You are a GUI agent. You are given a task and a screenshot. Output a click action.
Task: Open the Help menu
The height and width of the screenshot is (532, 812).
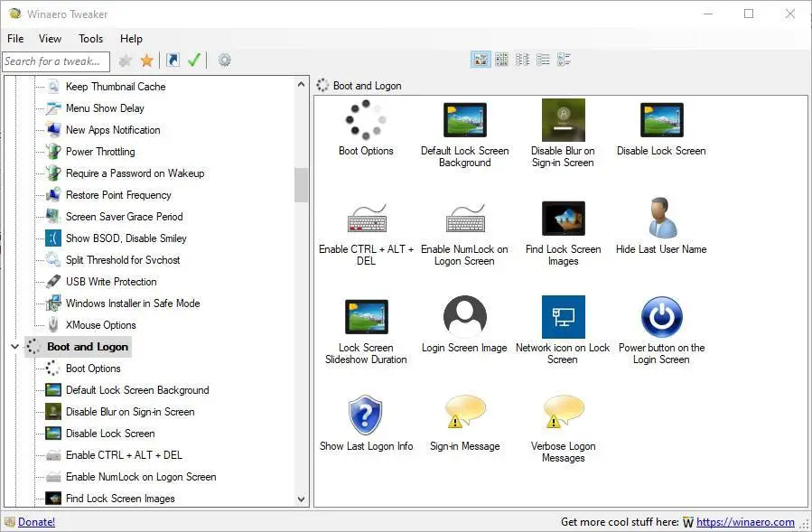[x=131, y=39]
